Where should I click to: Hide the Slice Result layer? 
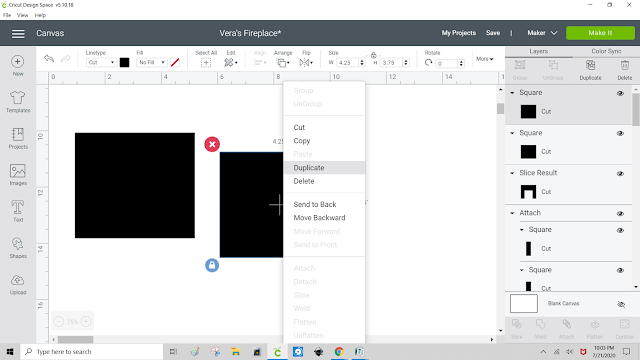pos(620,173)
